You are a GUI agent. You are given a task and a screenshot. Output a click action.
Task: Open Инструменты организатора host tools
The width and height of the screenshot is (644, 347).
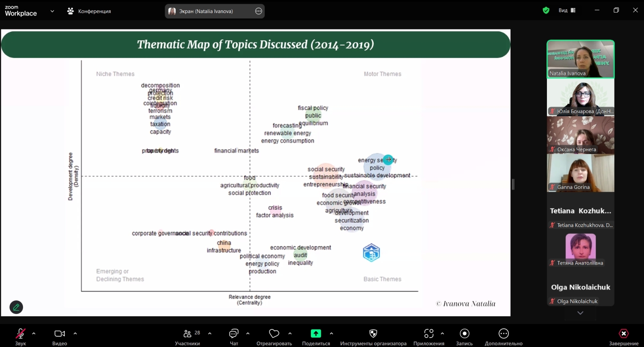click(x=373, y=337)
